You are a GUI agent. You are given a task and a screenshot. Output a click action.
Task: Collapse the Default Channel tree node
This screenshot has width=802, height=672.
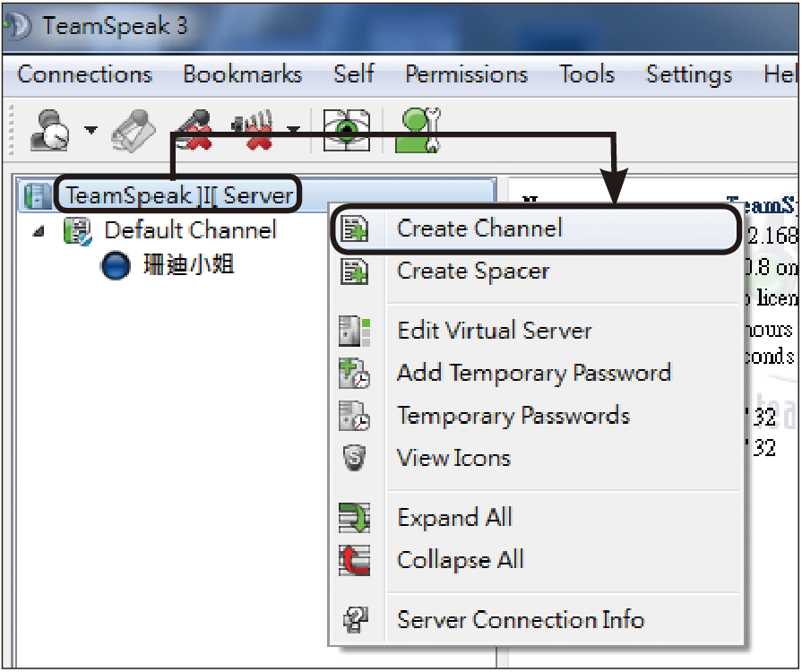pyautogui.click(x=39, y=232)
